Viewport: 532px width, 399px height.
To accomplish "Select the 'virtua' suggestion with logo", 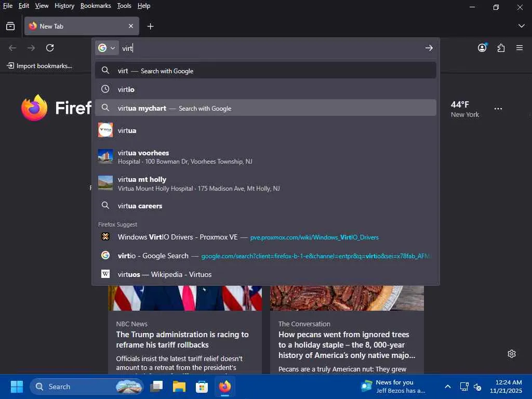I will [265, 130].
